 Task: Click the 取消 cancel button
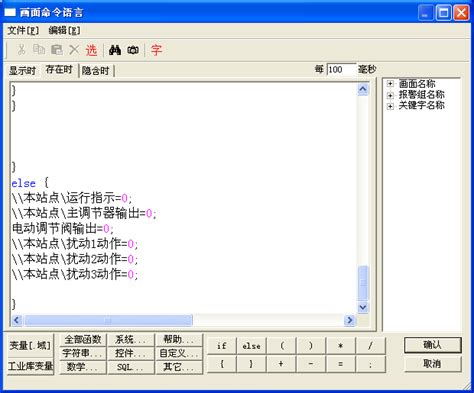433,364
